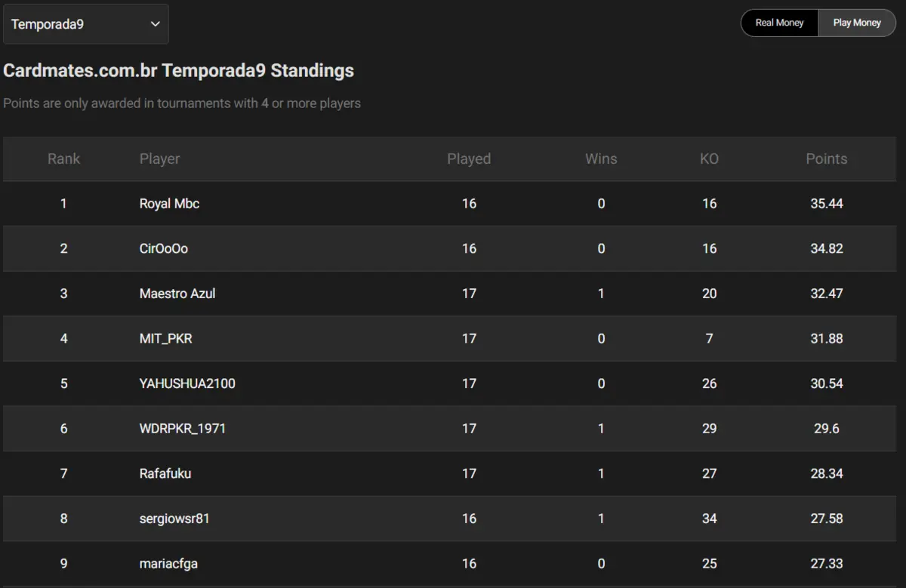Open the Temporada9 season dropdown
The image size is (906, 588).
(86, 24)
